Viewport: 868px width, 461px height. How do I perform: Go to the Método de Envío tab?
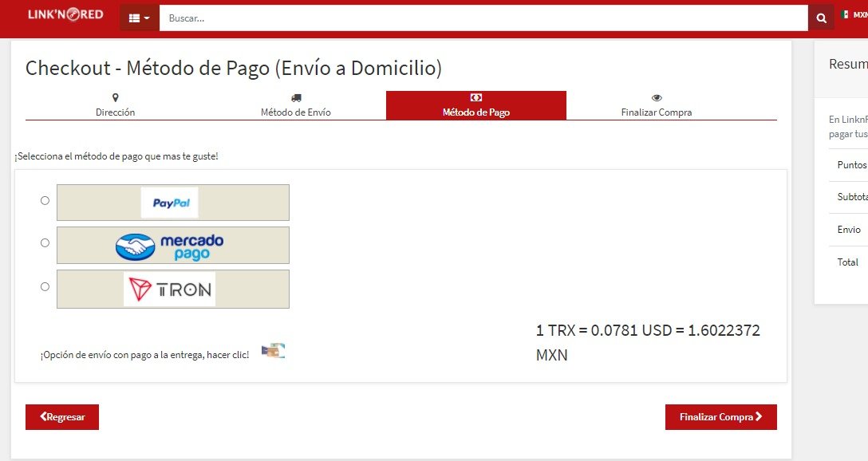point(296,105)
